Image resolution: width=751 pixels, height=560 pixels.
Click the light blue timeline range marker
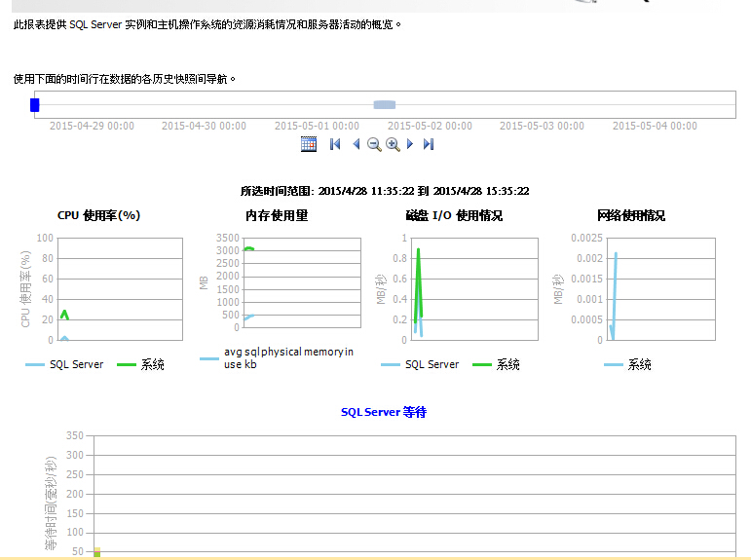[x=385, y=105]
